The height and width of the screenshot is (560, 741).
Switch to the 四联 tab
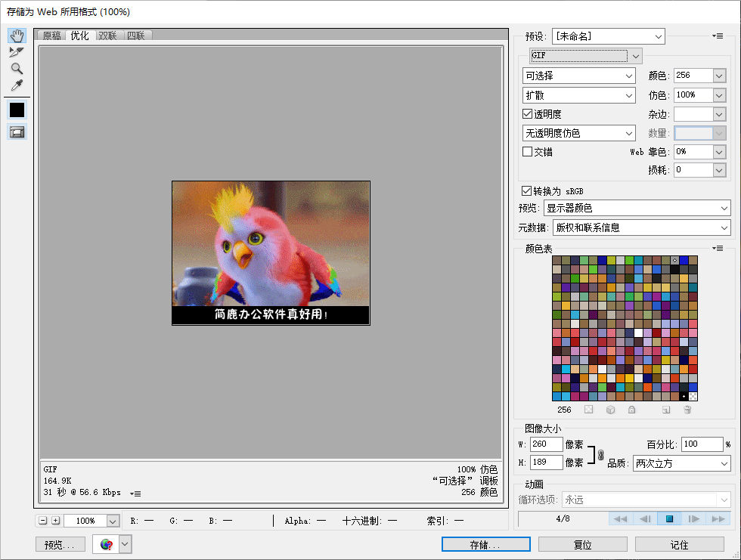coord(136,36)
